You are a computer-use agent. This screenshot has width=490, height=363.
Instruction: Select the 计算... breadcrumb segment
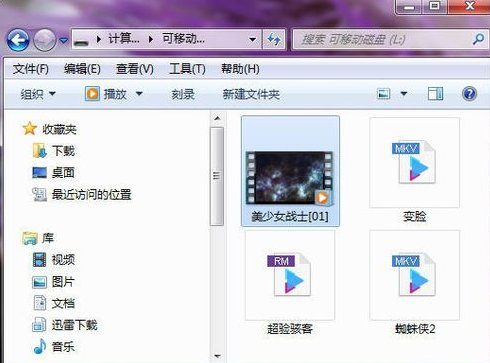tap(124, 39)
